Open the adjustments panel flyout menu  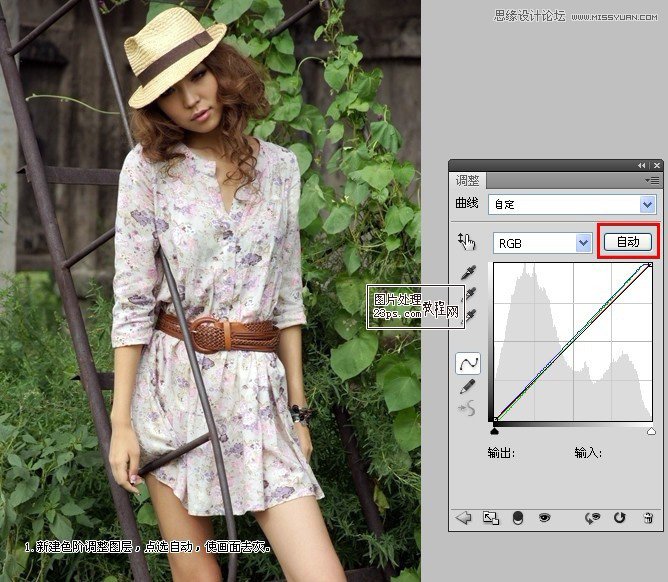pyautogui.click(x=653, y=181)
